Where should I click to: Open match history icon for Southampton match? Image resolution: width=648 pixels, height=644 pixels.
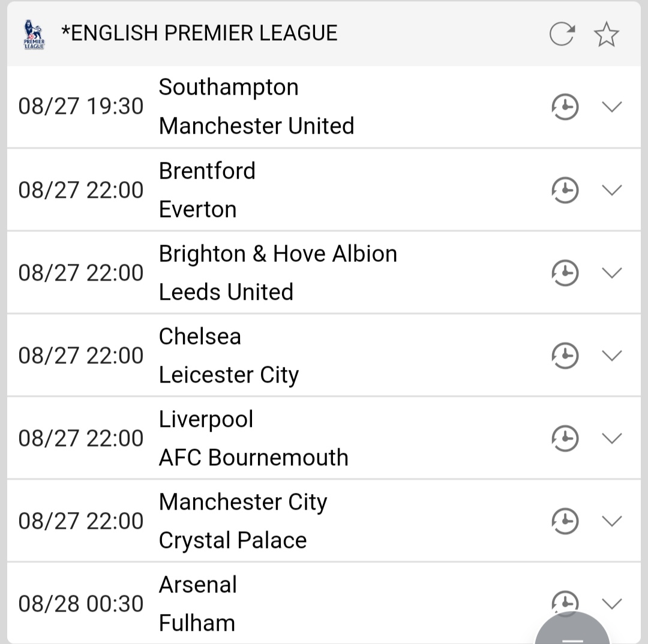tap(565, 107)
